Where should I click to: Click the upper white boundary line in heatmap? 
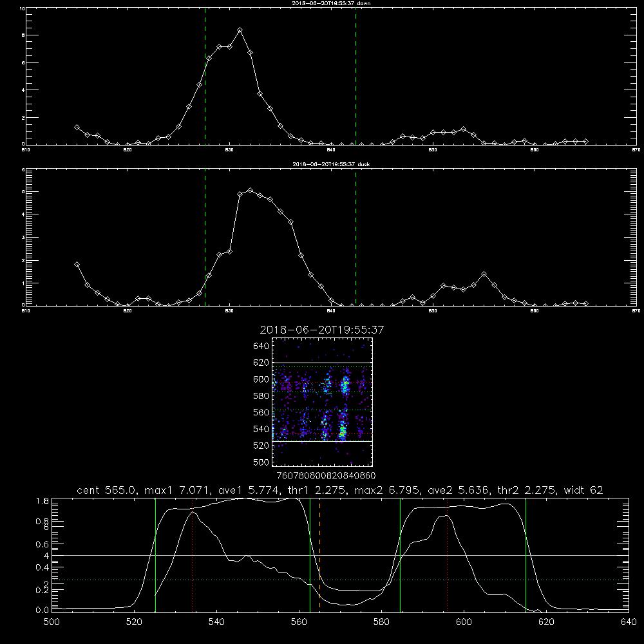323,363
